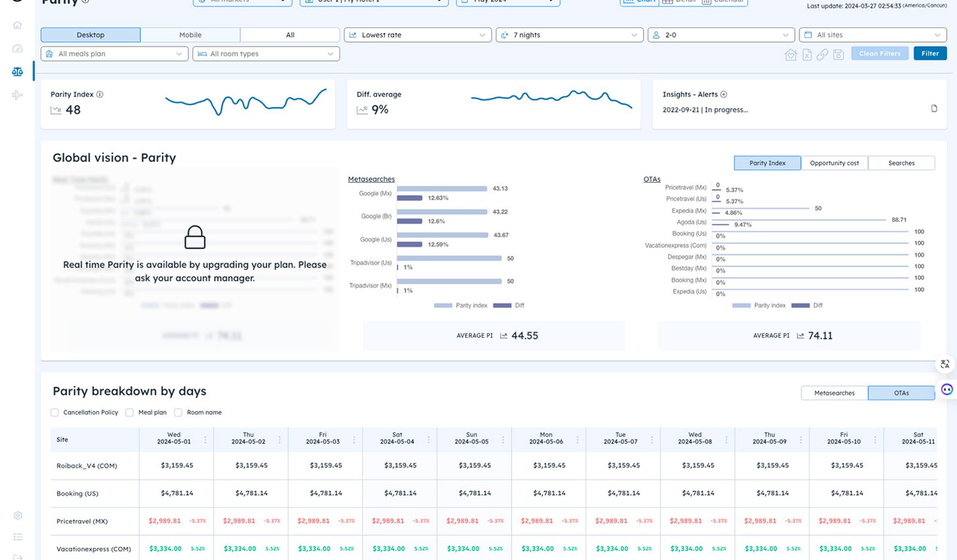Image resolution: width=957 pixels, height=560 pixels.
Task: Open column menu for Fri 2024-05-03
Action: click(354, 439)
